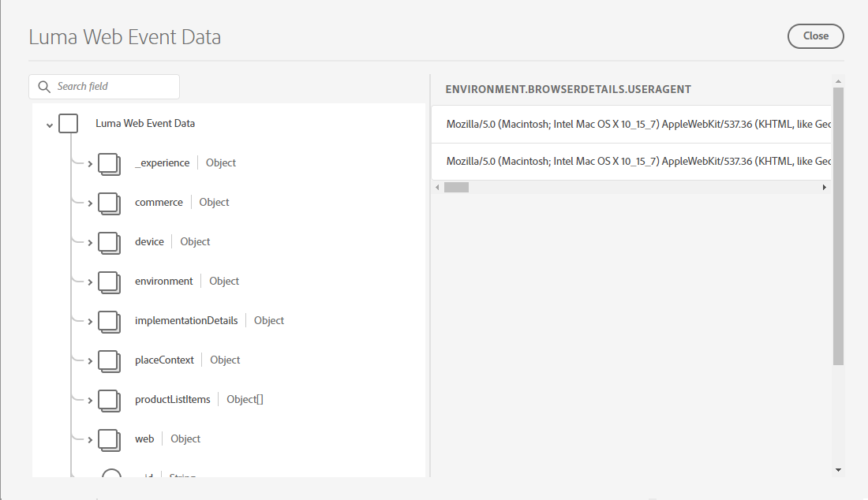Click the vertical scrollbar thumb
868x500 pixels.
click(838, 226)
